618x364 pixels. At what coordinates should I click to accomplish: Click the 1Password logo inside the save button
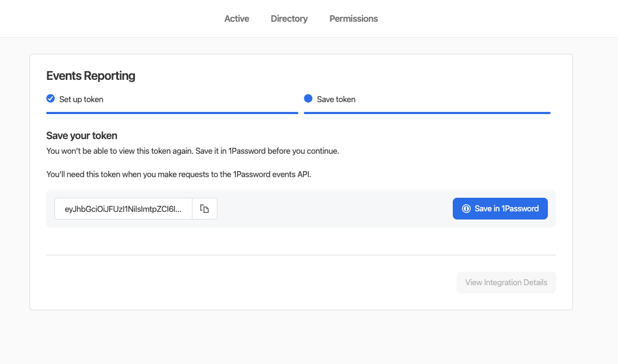(x=466, y=209)
